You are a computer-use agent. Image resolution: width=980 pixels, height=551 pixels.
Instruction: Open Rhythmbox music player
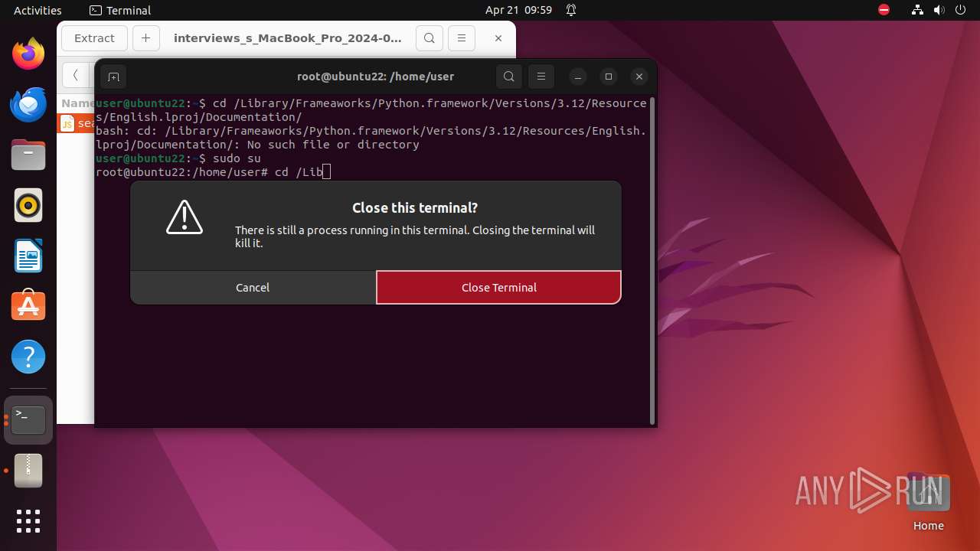point(28,205)
